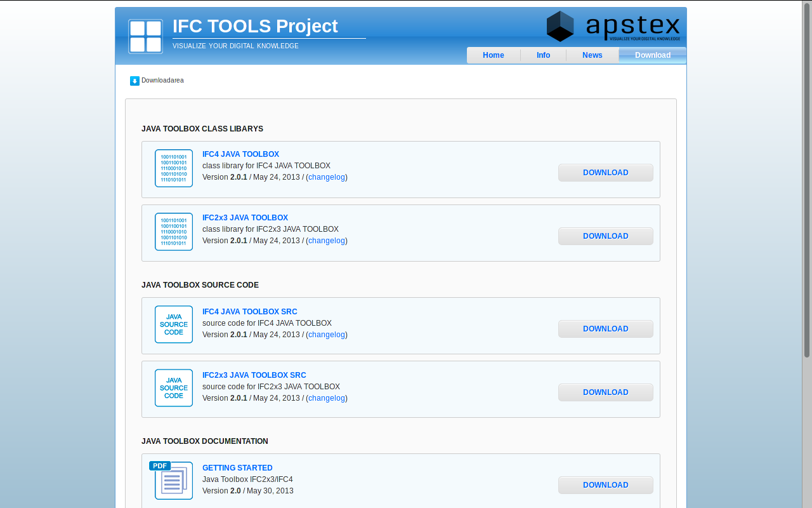Screen dimensions: 812x508
Task: Open the GETTING STARTED title link
Action: click(237, 468)
